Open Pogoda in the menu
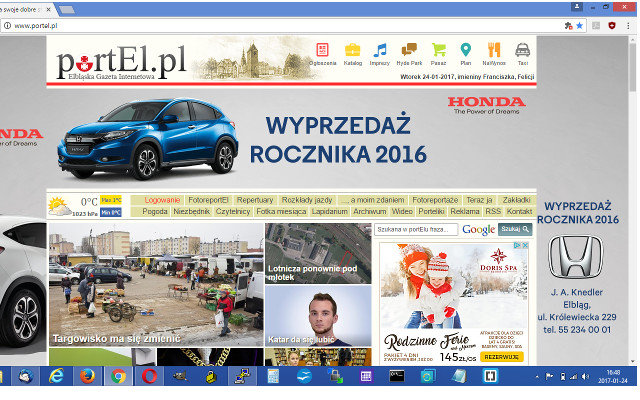640x400 pixels. pos(155,211)
